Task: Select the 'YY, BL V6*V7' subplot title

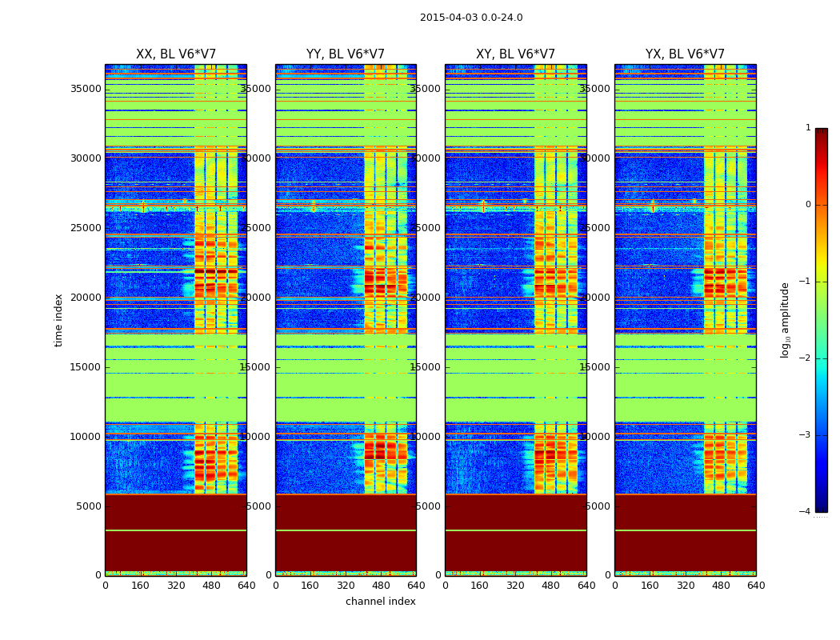Action: click(346, 54)
